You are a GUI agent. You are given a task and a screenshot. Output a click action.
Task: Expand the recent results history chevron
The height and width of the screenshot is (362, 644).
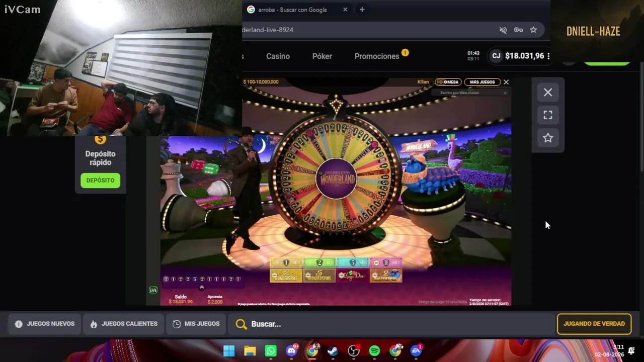click(x=202, y=288)
